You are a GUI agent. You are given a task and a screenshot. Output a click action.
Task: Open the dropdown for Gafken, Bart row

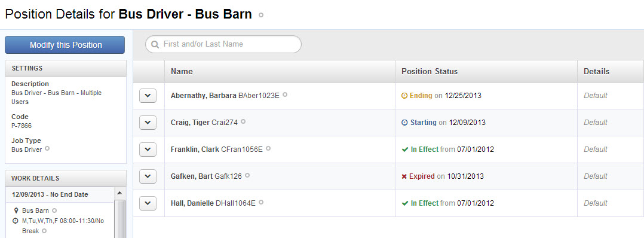pos(148,176)
